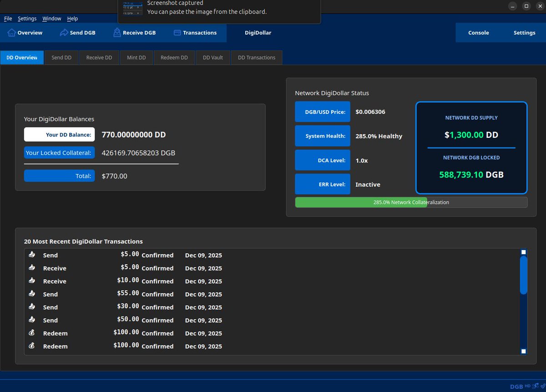Select the $55.00 Send transaction row
546x392 pixels.
pyautogui.click(x=272, y=294)
